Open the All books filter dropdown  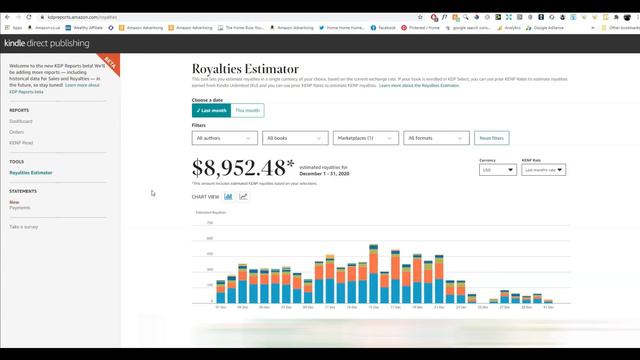(295, 138)
